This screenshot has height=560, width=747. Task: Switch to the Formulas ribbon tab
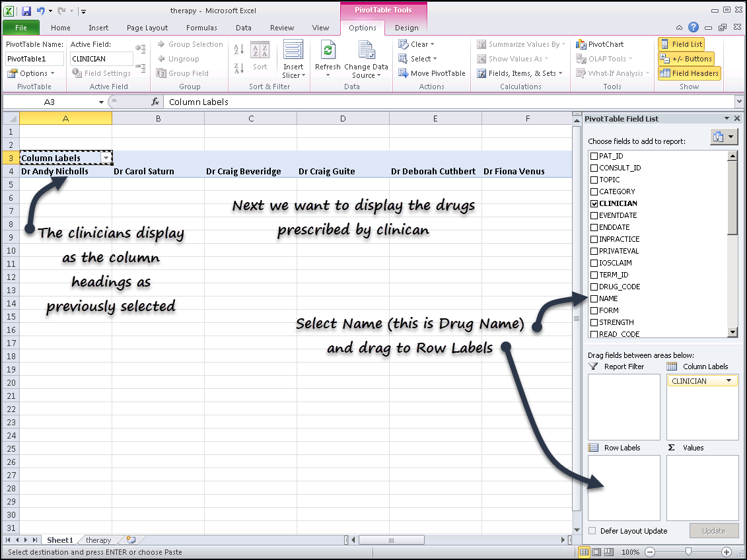click(x=201, y=28)
